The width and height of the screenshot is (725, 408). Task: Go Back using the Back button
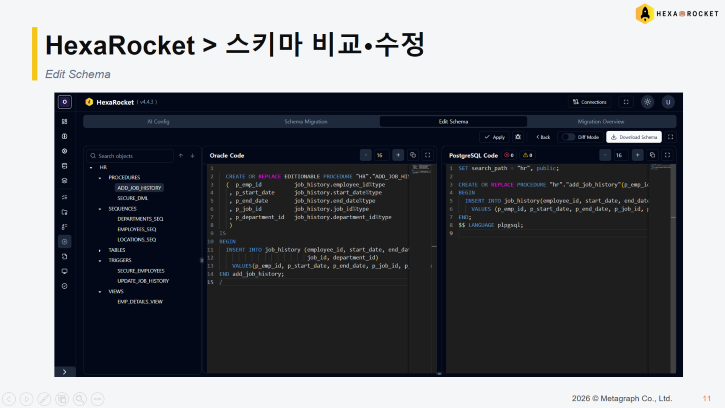point(543,137)
